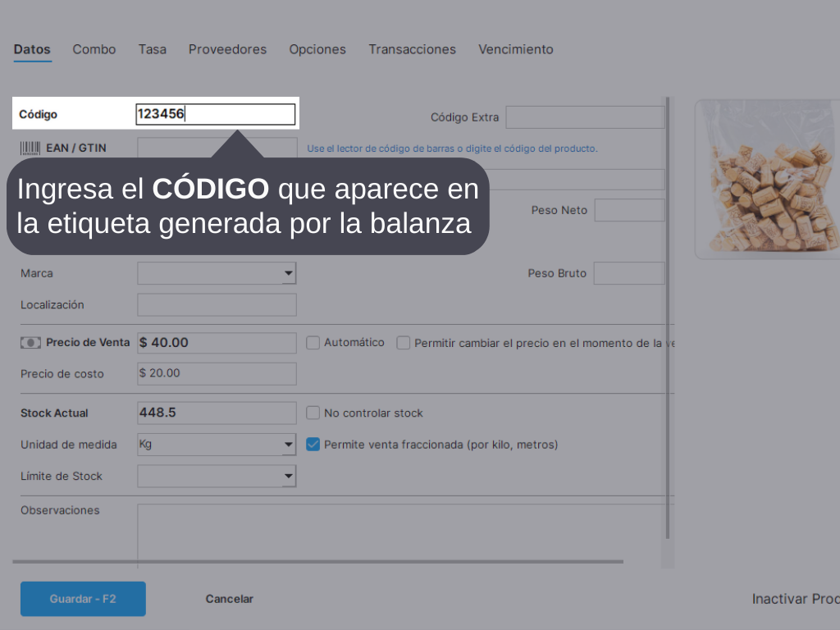The image size is (840, 630).
Task: Click the money bill icon next to Precio de Venta
Action: coord(30,343)
